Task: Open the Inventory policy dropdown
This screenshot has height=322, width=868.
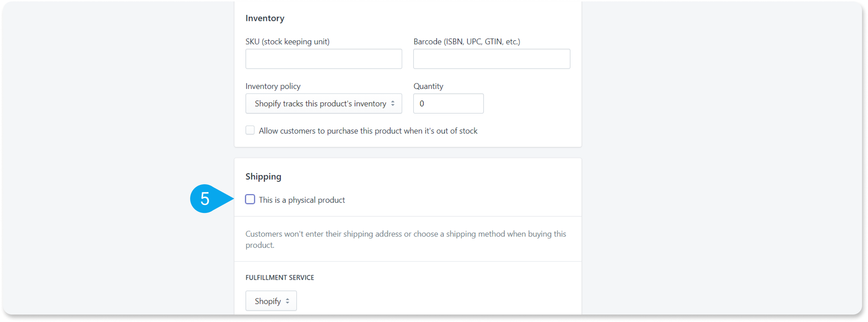Action: [x=323, y=103]
